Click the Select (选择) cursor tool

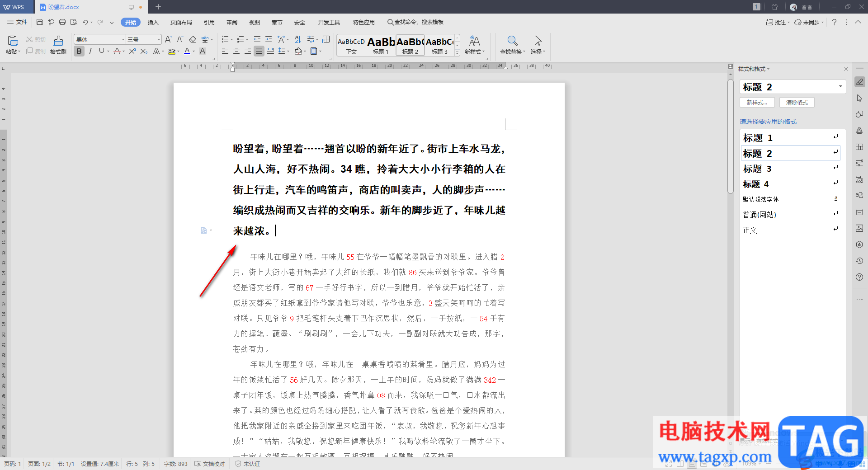click(x=538, y=45)
